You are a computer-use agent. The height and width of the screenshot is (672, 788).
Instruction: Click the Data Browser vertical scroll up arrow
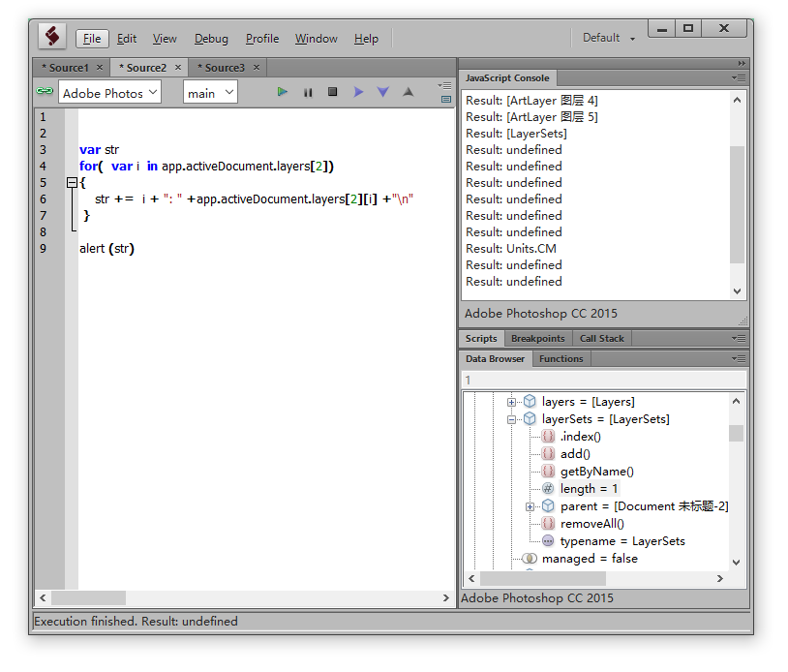pos(736,401)
